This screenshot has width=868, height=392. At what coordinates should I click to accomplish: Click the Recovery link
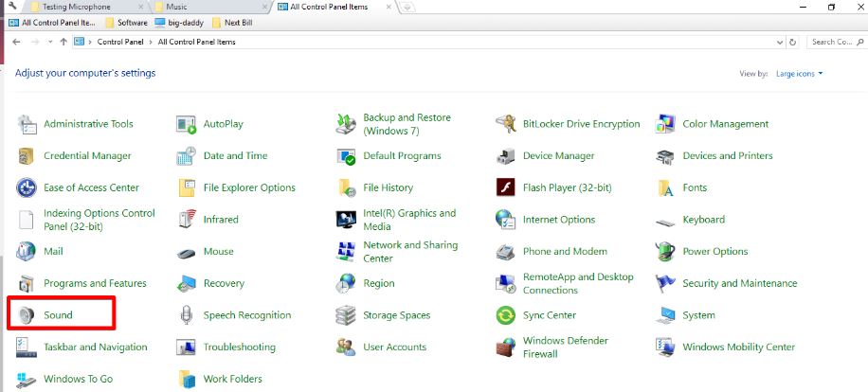(x=224, y=283)
